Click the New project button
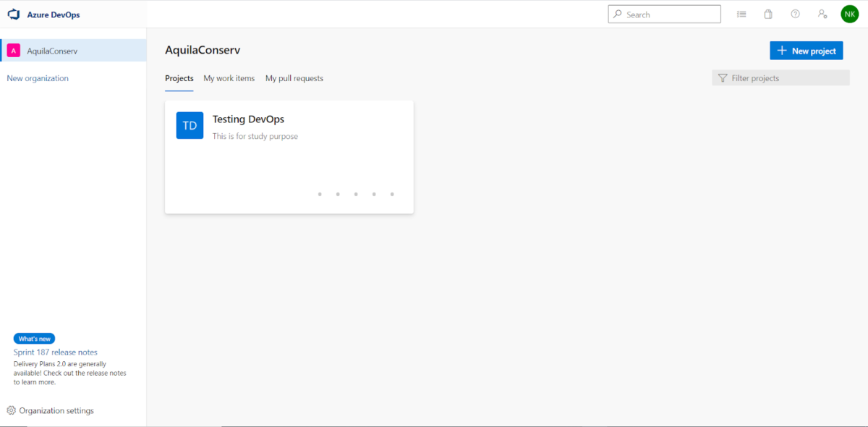Viewport: 868px width, 427px height. pos(806,50)
